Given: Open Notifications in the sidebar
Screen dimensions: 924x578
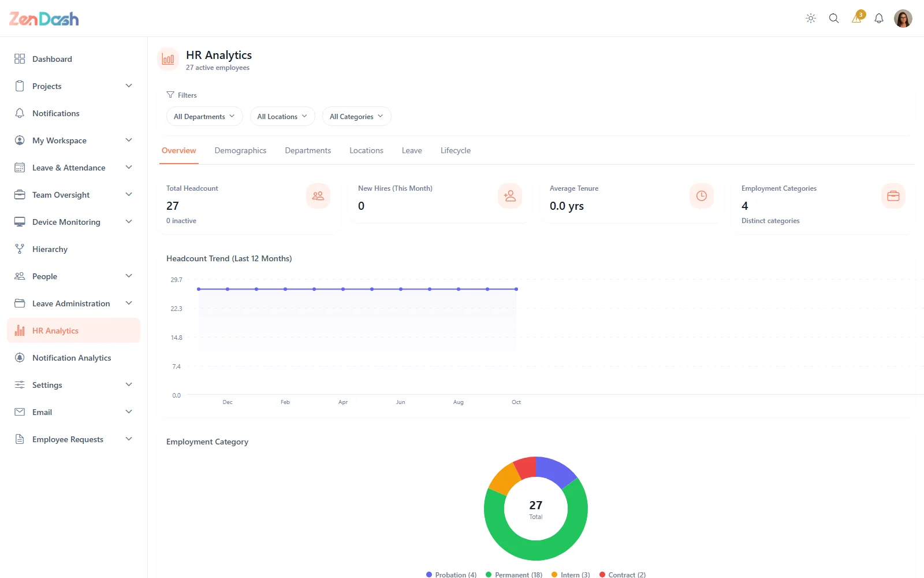Looking at the screenshot, I should [74, 113].
